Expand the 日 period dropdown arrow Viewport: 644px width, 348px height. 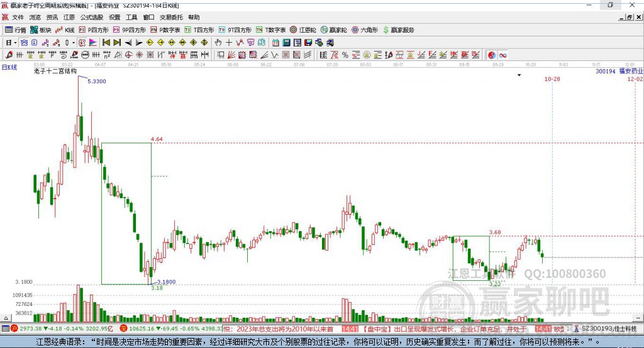coord(15,43)
